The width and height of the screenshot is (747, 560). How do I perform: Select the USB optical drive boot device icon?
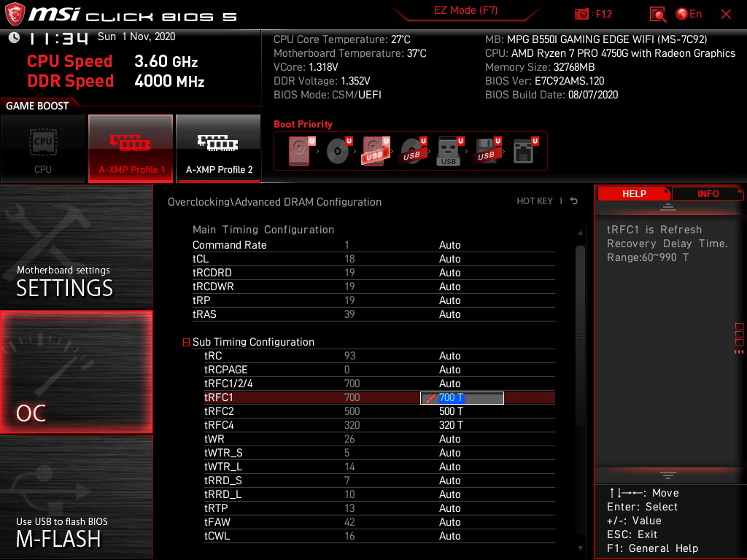pyautogui.click(x=413, y=151)
